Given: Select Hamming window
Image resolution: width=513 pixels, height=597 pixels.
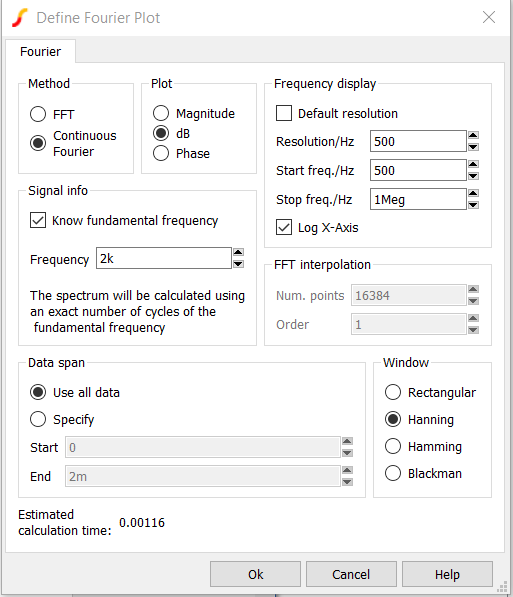Looking at the screenshot, I should coord(393,446).
